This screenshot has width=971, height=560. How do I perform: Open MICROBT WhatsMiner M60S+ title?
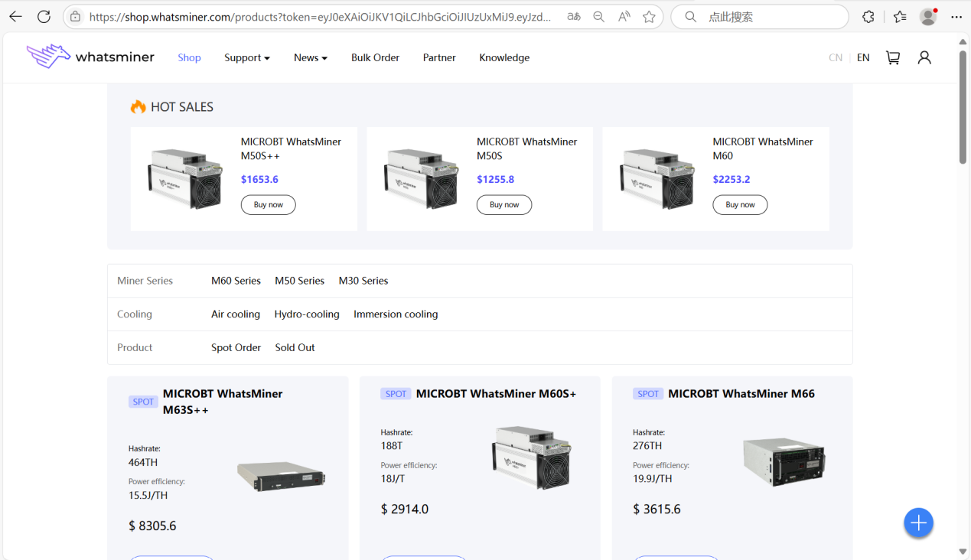coord(496,394)
